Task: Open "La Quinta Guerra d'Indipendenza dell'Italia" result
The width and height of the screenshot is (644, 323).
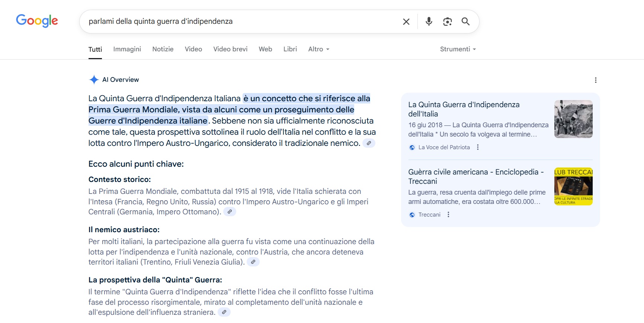Action: pos(464,109)
